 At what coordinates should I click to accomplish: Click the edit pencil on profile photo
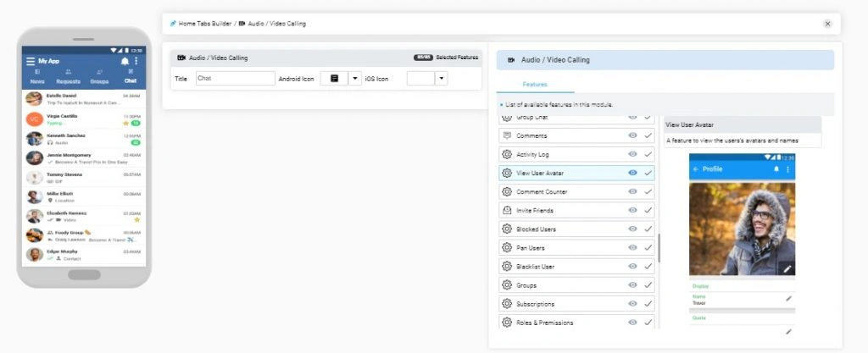(x=787, y=268)
